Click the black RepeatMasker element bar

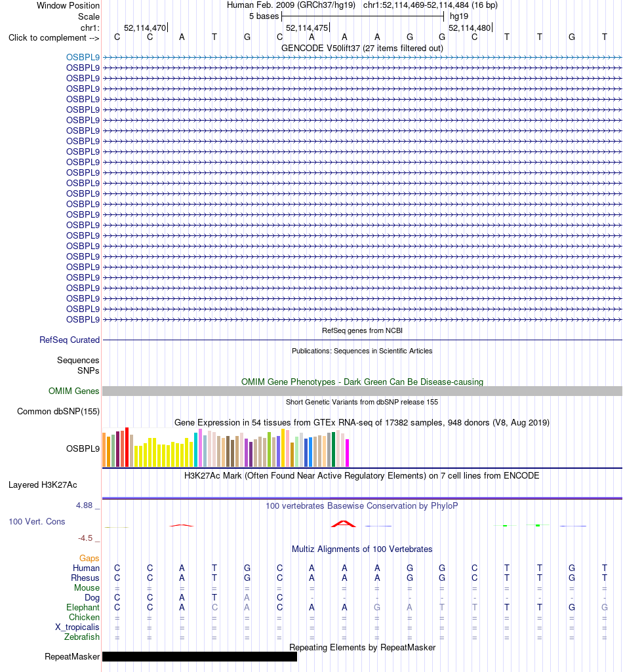pyautogui.click(x=199, y=656)
